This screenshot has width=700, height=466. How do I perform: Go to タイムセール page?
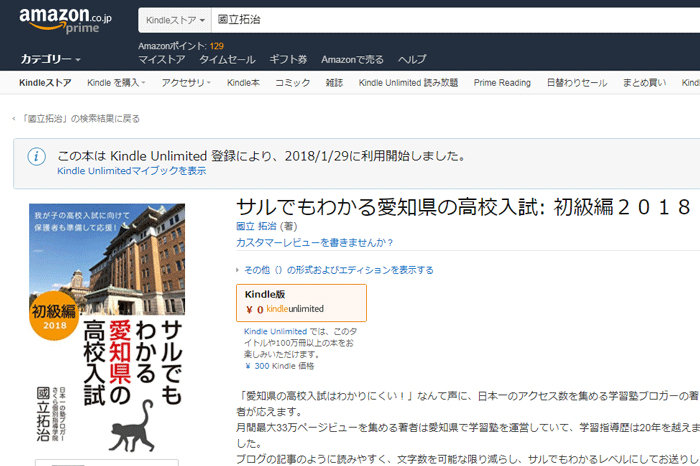point(226,59)
